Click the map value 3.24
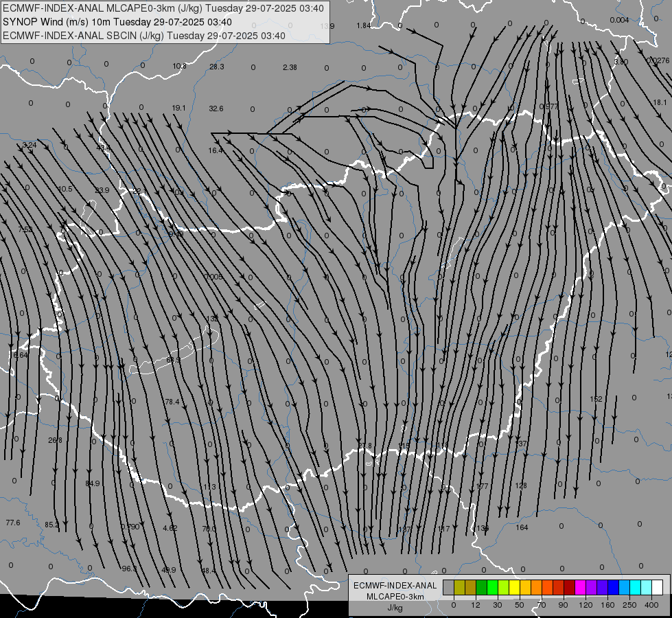 (29, 145)
